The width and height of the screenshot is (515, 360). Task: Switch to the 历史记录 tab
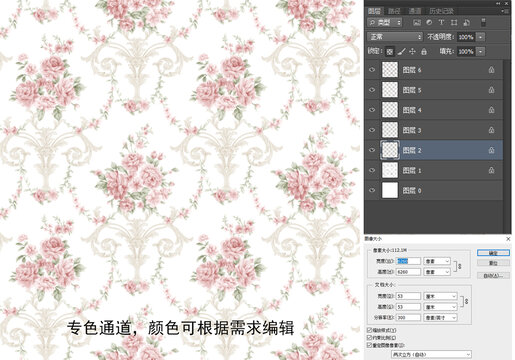tap(441, 11)
